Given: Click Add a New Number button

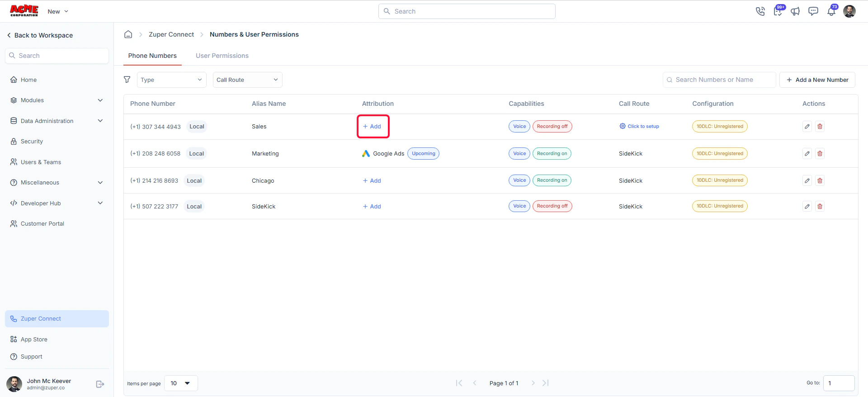Looking at the screenshot, I should pos(817,80).
